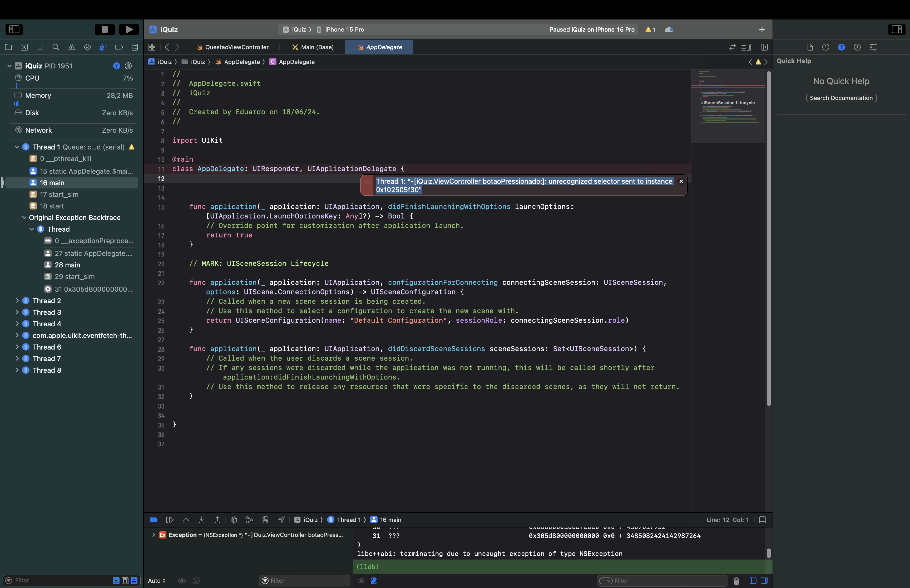This screenshot has width=910, height=588.
Task: Open the Report navigator
Action: point(135,47)
